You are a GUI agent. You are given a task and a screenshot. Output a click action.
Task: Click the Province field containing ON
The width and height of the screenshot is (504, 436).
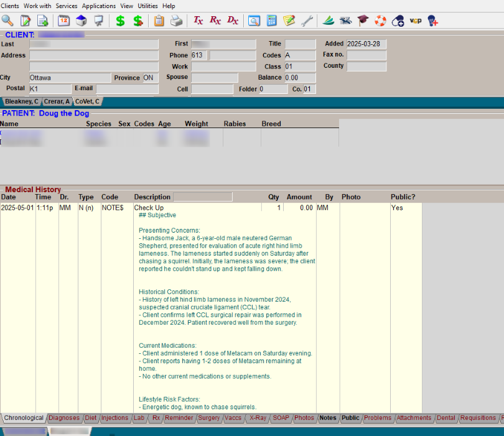151,78
